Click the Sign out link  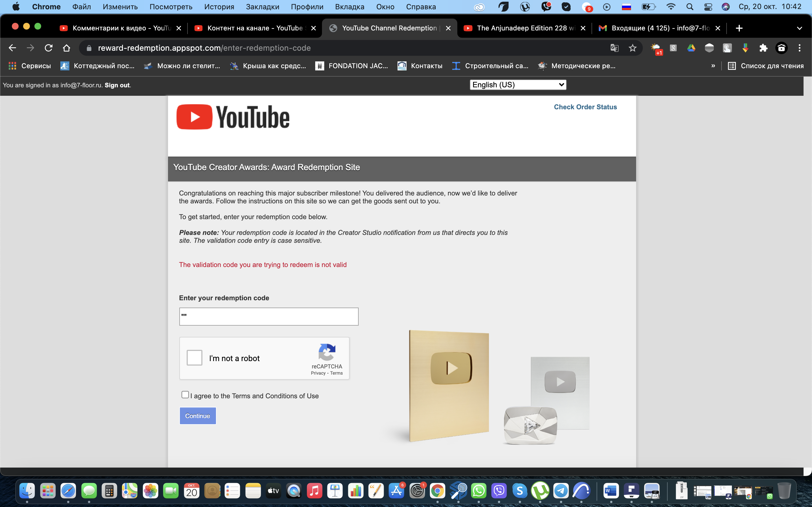117,85
